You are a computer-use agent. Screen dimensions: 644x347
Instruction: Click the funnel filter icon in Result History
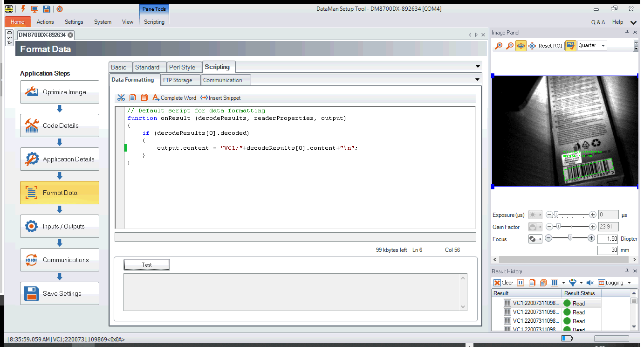(573, 283)
